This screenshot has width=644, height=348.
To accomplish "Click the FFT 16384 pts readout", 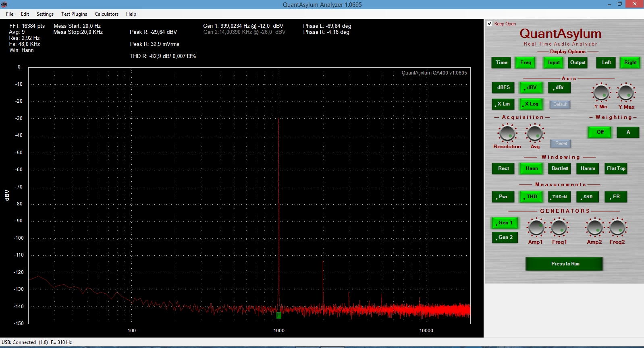I will click(x=27, y=26).
